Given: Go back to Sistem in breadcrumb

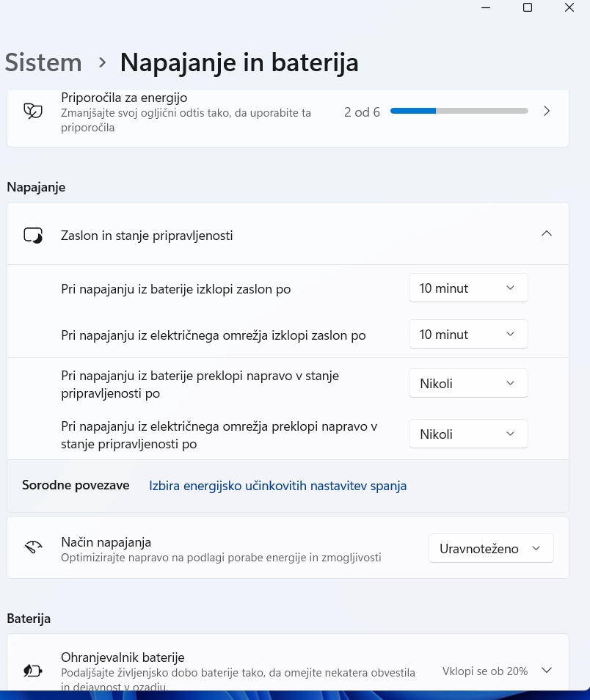Looking at the screenshot, I should (x=43, y=62).
